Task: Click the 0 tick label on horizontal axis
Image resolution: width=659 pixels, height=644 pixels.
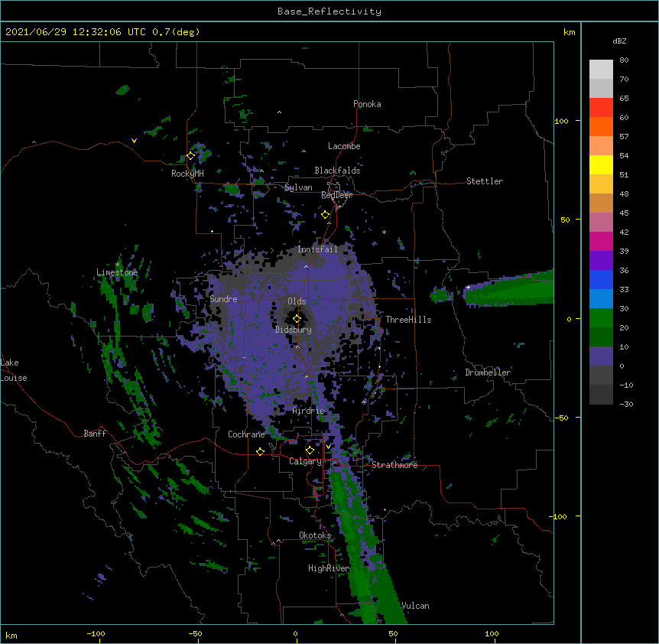Action: point(295,633)
